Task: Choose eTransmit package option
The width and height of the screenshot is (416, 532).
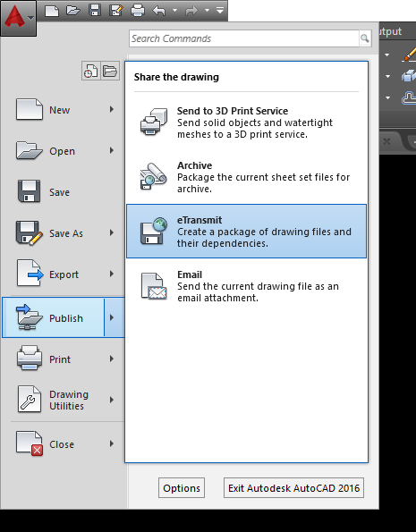Action: pyautogui.click(x=247, y=232)
